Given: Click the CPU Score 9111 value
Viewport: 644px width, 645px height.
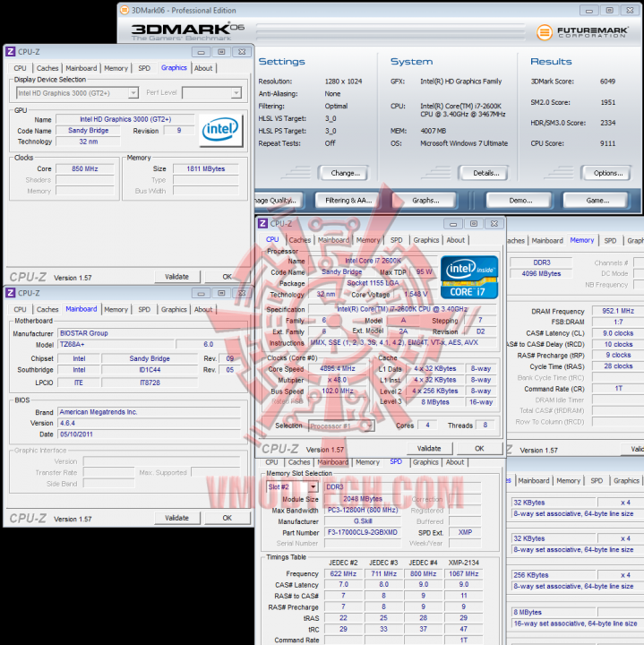Looking at the screenshot, I should point(607,143).
